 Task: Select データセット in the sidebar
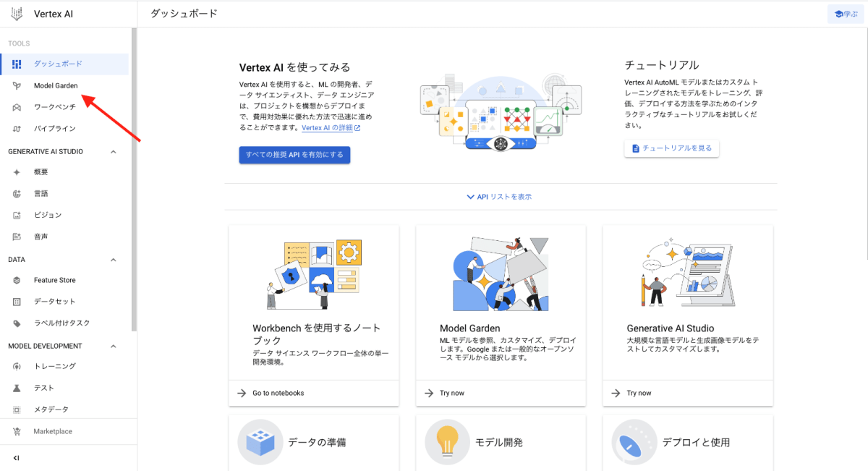[x=64, y=302]
